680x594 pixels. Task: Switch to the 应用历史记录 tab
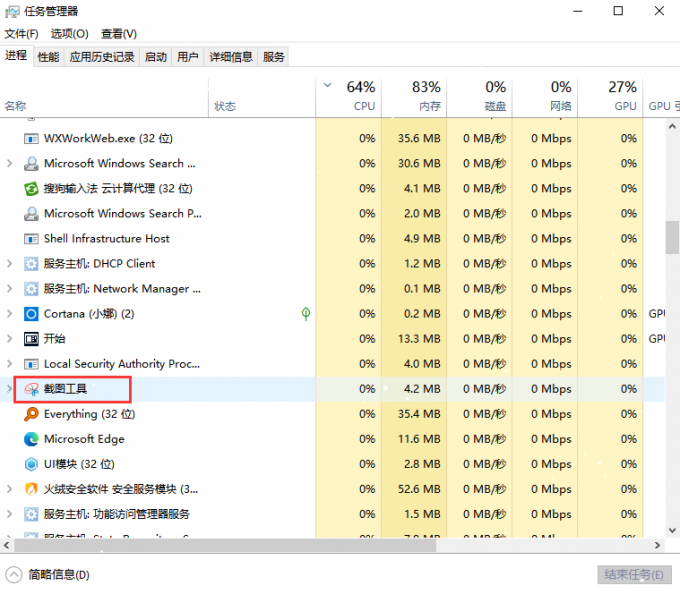click(102, 57)
